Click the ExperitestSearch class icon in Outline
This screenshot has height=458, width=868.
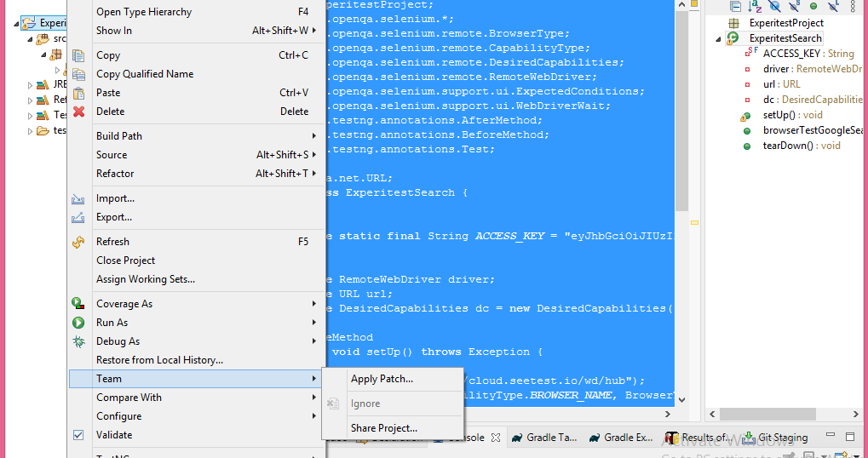click(x=733, y=38)
